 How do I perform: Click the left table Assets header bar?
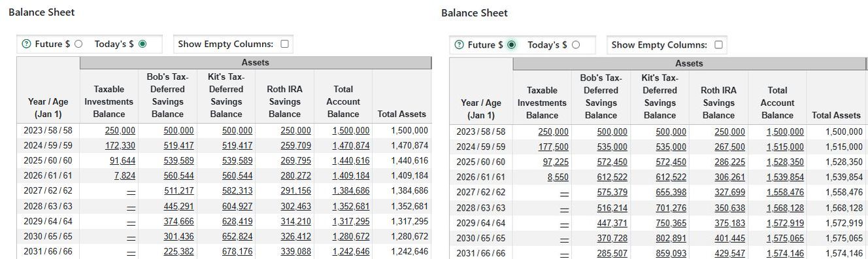tap(256, 63)
